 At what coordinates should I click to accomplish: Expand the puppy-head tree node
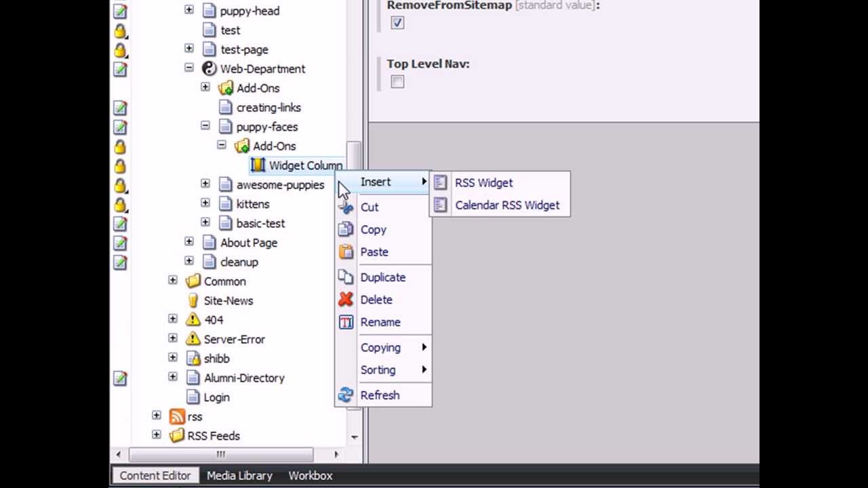tap(189, 10)
